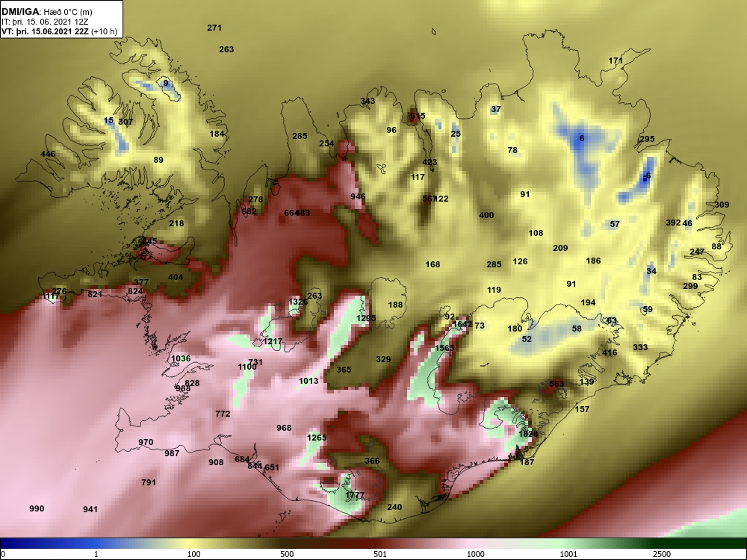Select the value 1265
Image resolution: width=747 pixels, height=560 pixels.
[x=317, y=438]
